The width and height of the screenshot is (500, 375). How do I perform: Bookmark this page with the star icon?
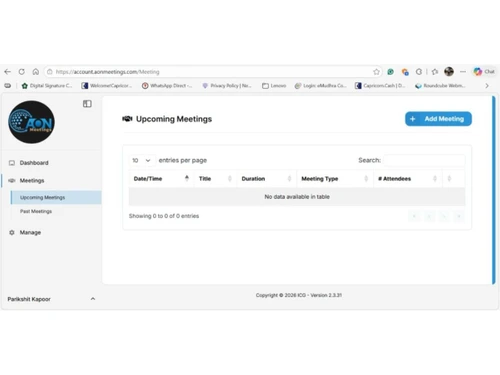click(x=376, y=72)
